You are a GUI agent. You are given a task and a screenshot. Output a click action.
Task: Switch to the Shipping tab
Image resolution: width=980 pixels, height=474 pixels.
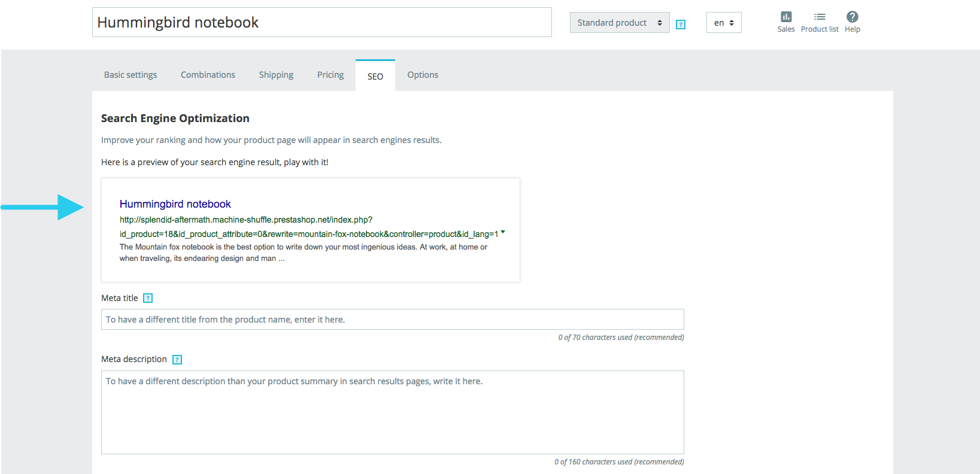(276, 75)
